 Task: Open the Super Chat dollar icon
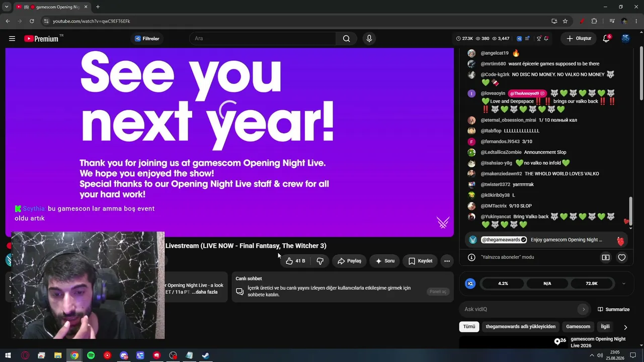point(606,257)
